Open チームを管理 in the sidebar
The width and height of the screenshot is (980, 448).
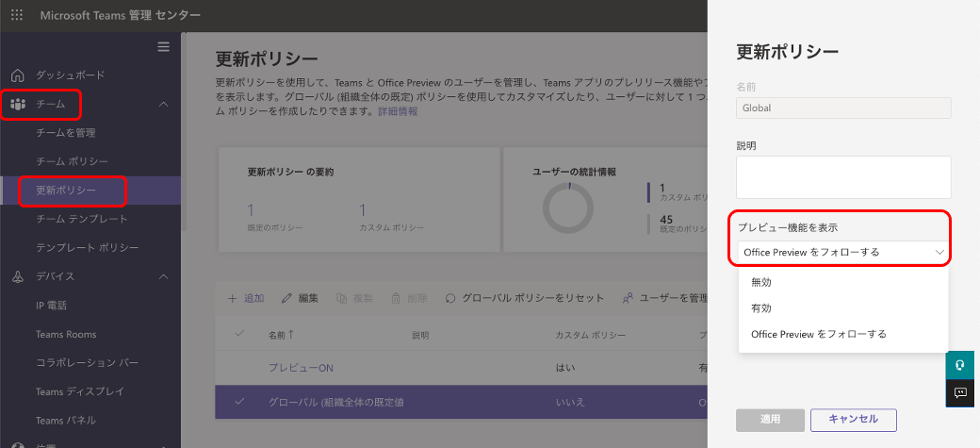tap(66, 133)
